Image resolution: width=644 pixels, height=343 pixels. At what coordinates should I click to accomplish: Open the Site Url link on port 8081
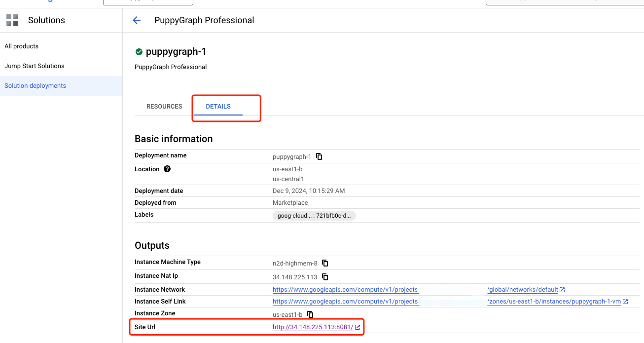(x=313, y=327)
